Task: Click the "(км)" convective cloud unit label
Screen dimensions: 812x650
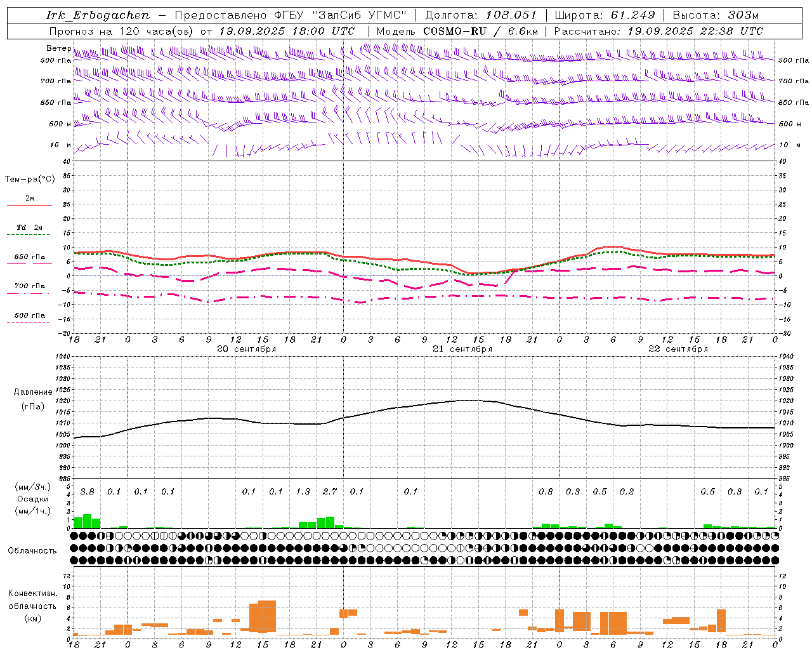Action: [32, 618]
